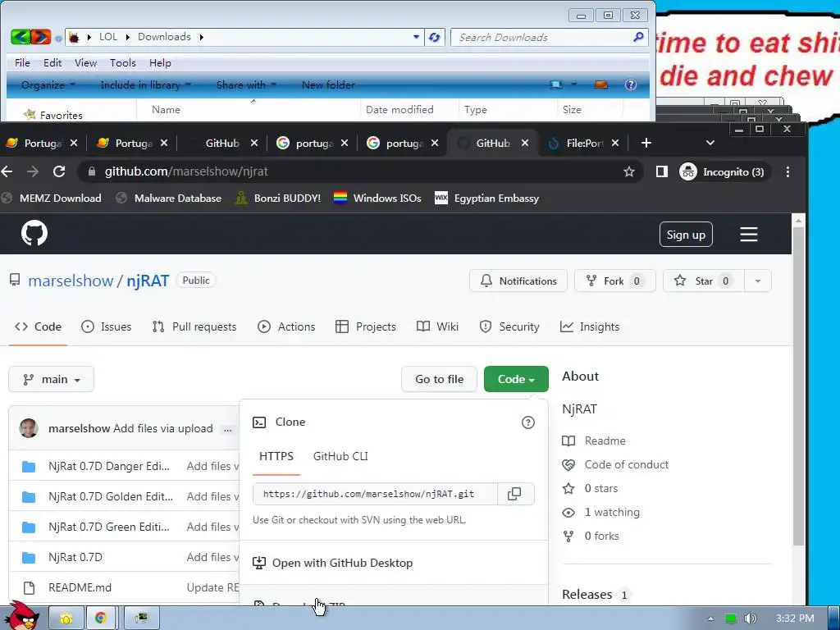The image size is (840, 630).
Task: Click the Notifications button
Action: click(x=518, y=281)
